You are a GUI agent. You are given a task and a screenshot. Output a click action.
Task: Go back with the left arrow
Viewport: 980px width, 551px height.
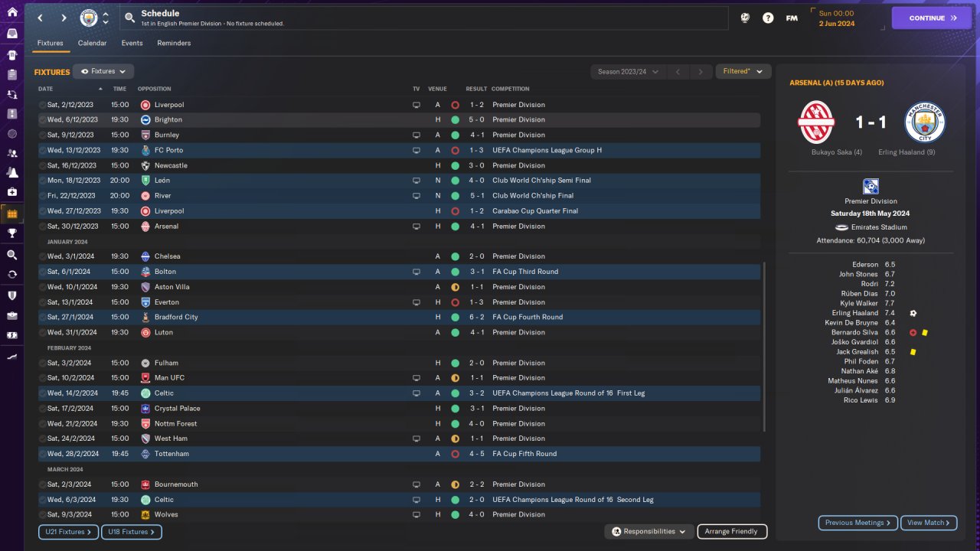point(41,18)
